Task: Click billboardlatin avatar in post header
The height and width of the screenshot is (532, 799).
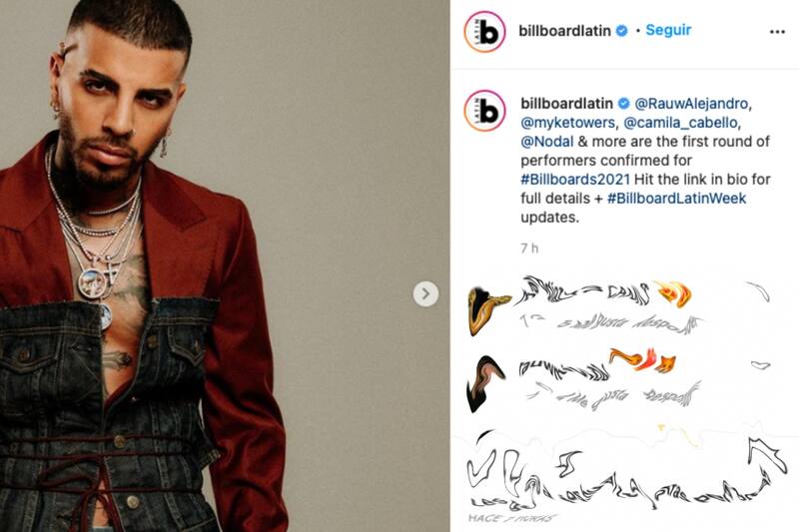Action: pyautogui.click(x=484, y=32)
